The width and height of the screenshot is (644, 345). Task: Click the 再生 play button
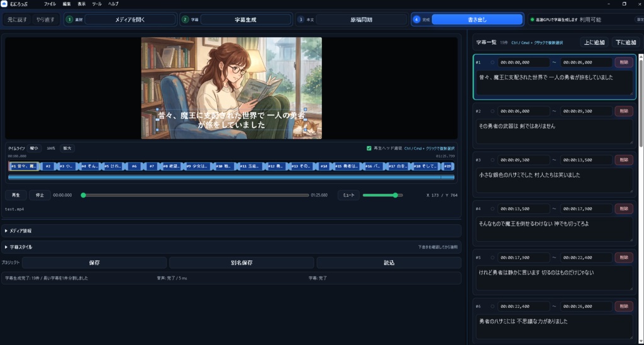coord(16,195)
